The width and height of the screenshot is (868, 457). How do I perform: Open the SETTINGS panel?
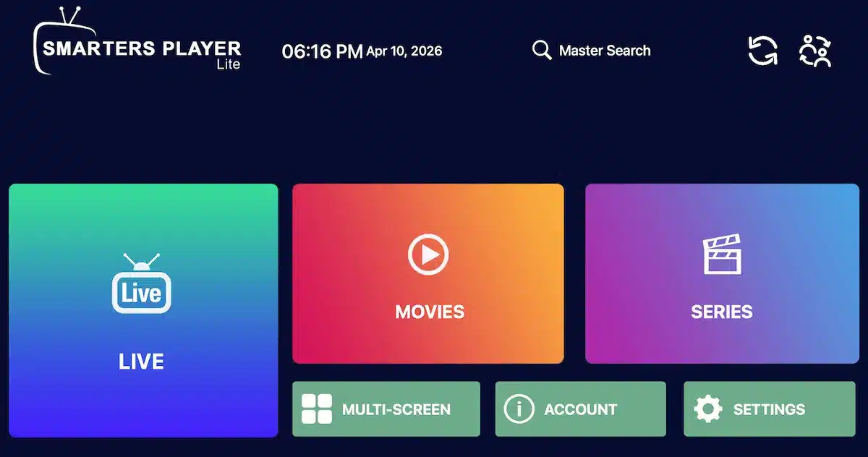[768, 409]
